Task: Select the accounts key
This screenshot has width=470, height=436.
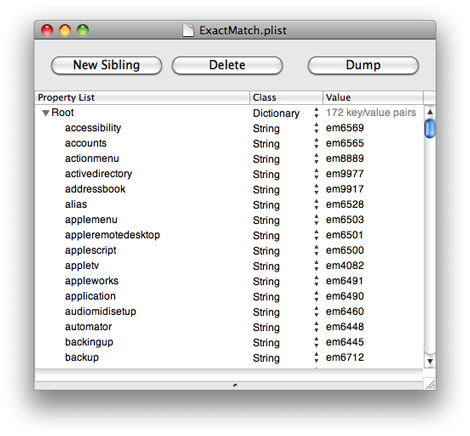Action: [x=86, y=143]
